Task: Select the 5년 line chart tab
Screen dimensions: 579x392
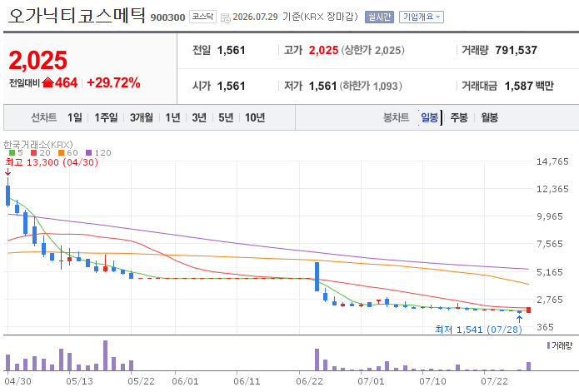Action: tap(226, 117)
